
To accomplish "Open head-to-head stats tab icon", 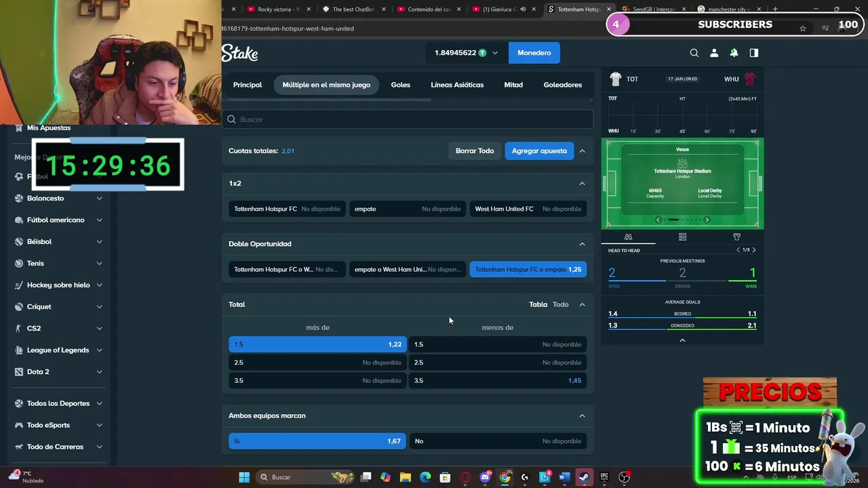I will point(628,237).
